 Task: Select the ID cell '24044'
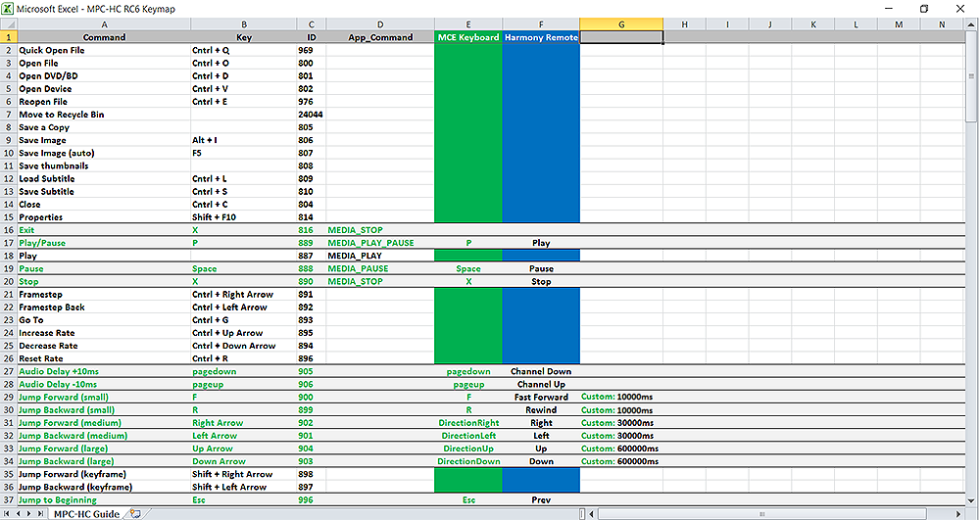[312, 115]
